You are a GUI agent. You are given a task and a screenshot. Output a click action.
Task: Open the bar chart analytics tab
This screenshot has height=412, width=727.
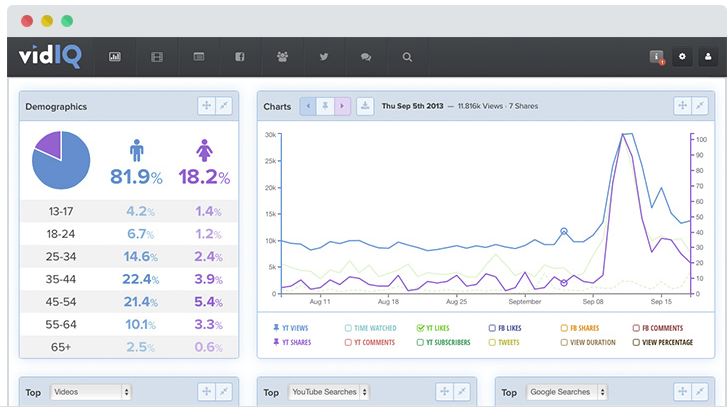tap(114, 58)
